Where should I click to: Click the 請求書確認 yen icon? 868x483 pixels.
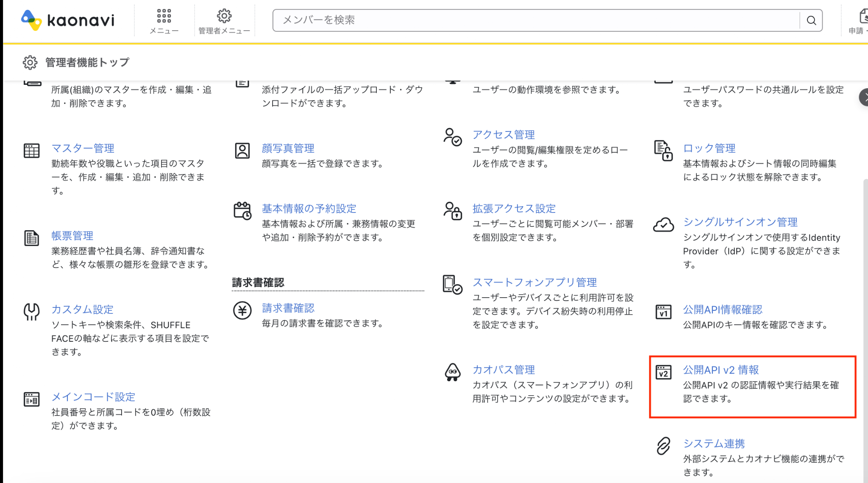coord(242,310)
